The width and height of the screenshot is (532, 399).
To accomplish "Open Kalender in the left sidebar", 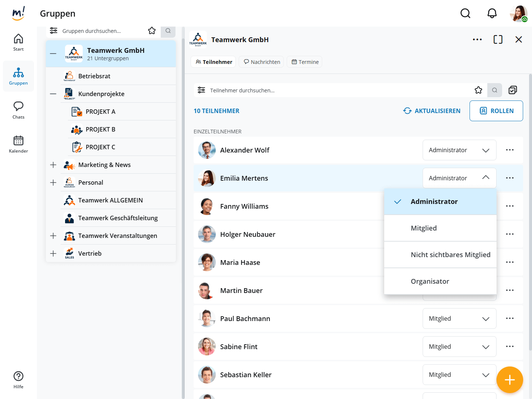I will [x=18, y=144].
